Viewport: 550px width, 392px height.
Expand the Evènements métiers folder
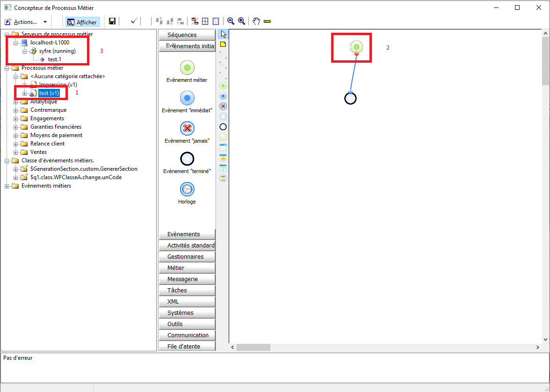pyautogui.click(x=7, y=186)
